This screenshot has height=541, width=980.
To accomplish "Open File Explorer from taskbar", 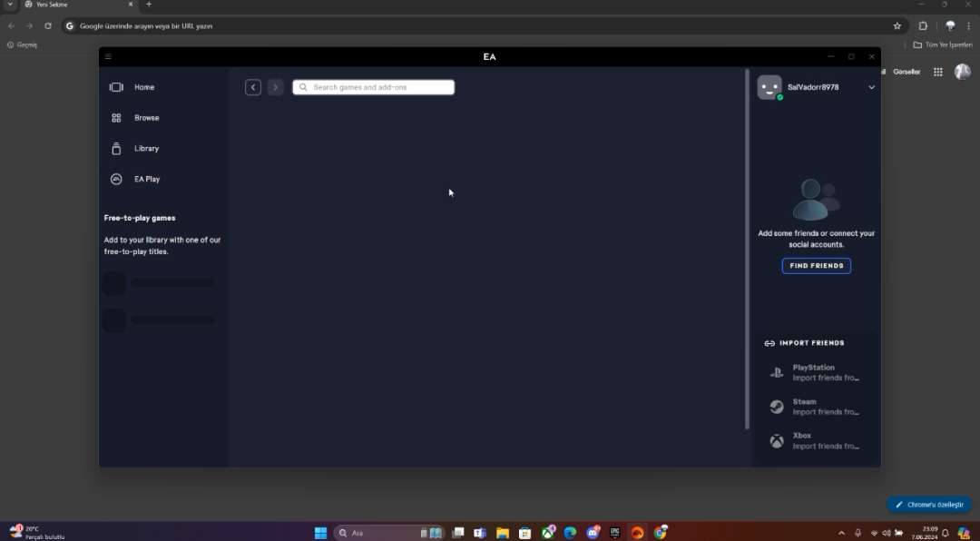I will [503, 533].
